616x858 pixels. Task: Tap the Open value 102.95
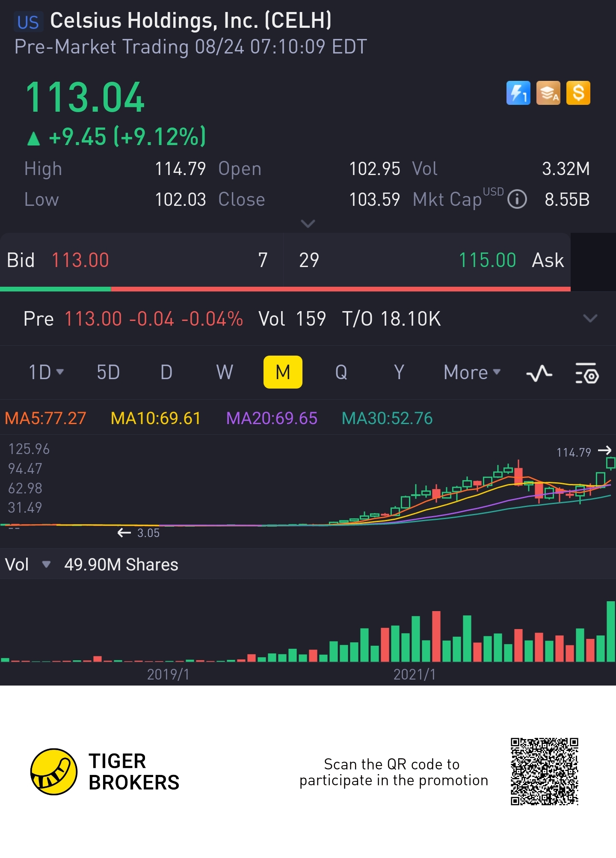(375, 169)
